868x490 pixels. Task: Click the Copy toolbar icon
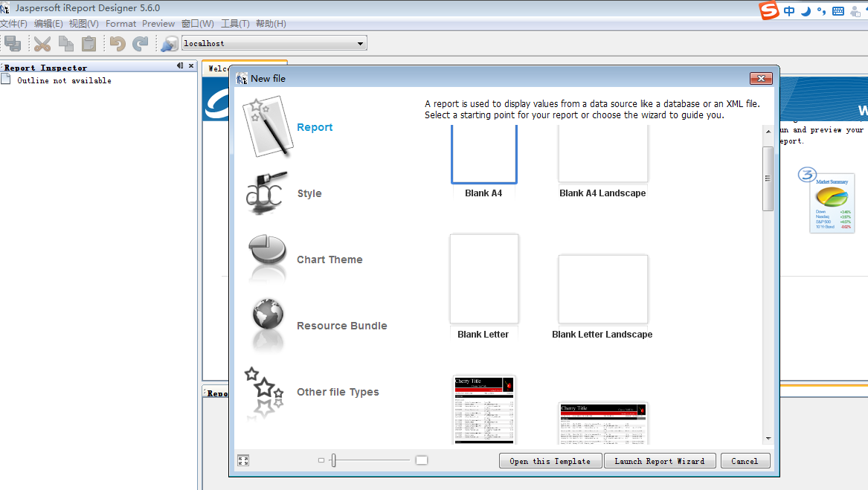pos(66,43)
